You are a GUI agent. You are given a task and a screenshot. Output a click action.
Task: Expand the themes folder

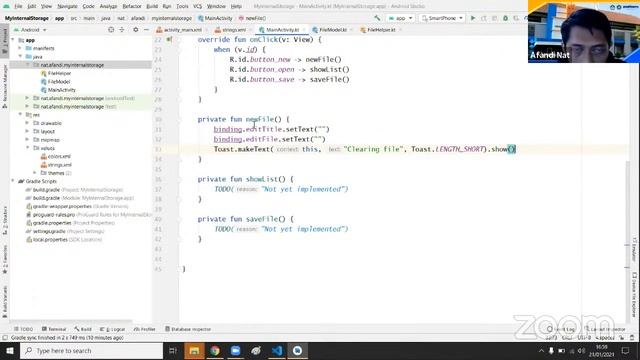tap(35, 173)
